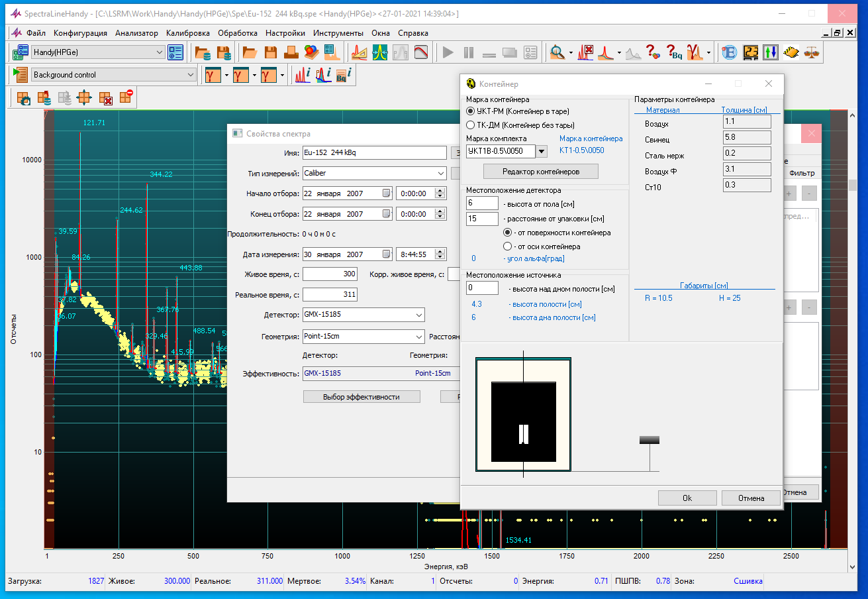Click the delete peaks red X spectrum icon
Screen dimensions: 868x599
pos(585,52)
